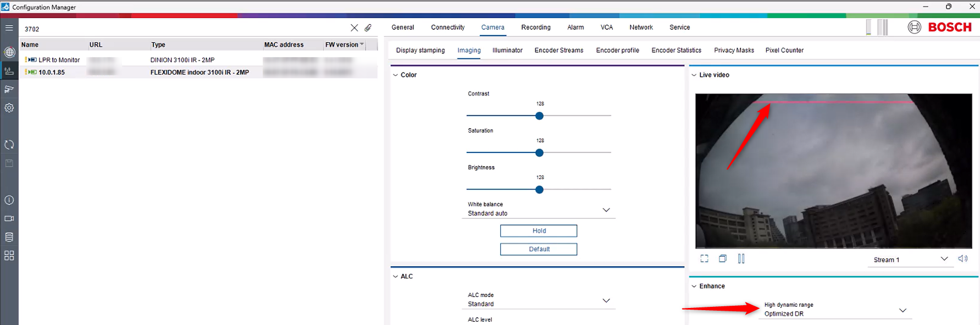Click the refresh icon in left sidebar
This screenshot has width=980, height=325.
coord(9,145)
